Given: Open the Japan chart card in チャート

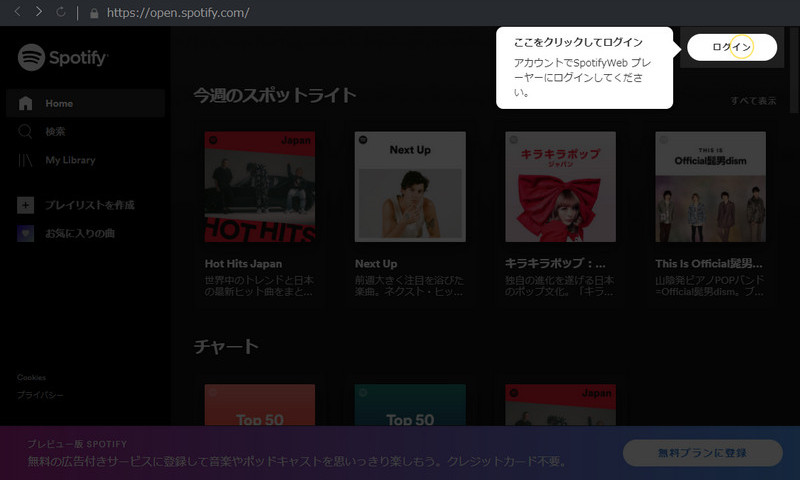Looking at the screenshot, I should coord(560,405).
